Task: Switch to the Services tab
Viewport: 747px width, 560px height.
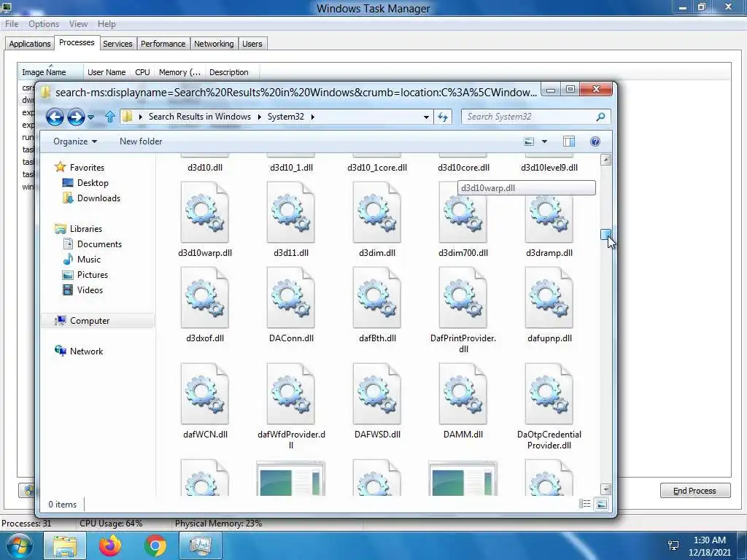Action: tap(117, 44)
